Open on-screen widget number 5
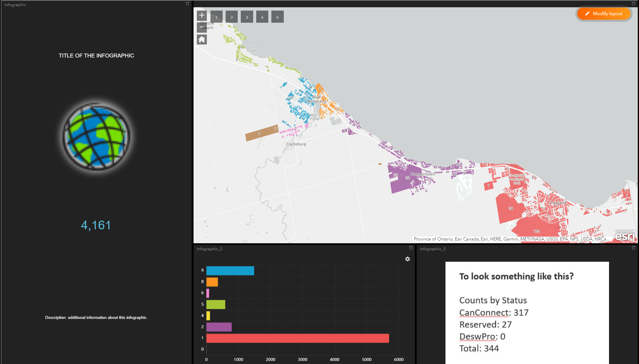639x364 pixels. click(x=277, y=17)
